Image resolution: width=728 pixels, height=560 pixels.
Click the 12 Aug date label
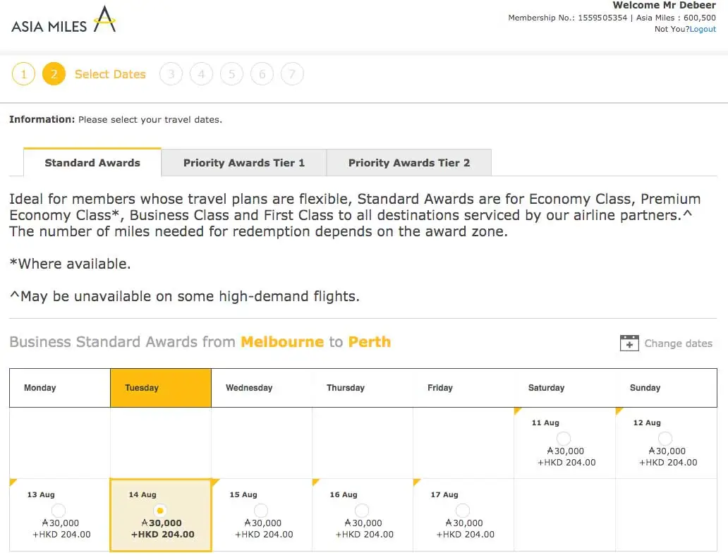[647, 422]
